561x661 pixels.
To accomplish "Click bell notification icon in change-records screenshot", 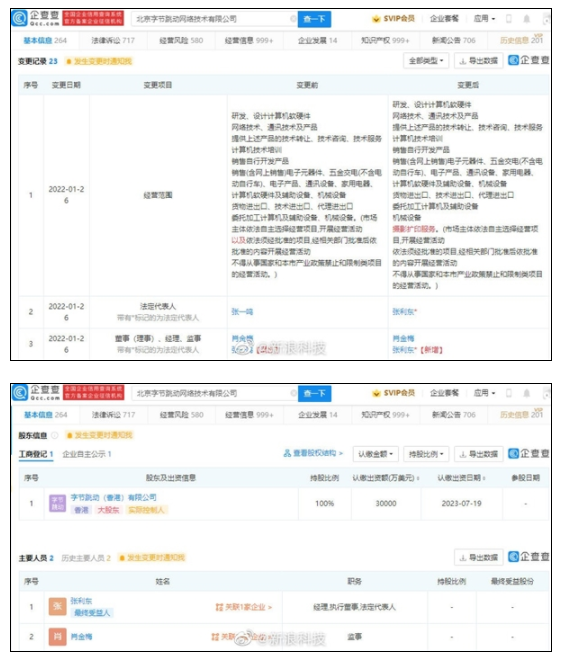I will click(x=526, y=19).
